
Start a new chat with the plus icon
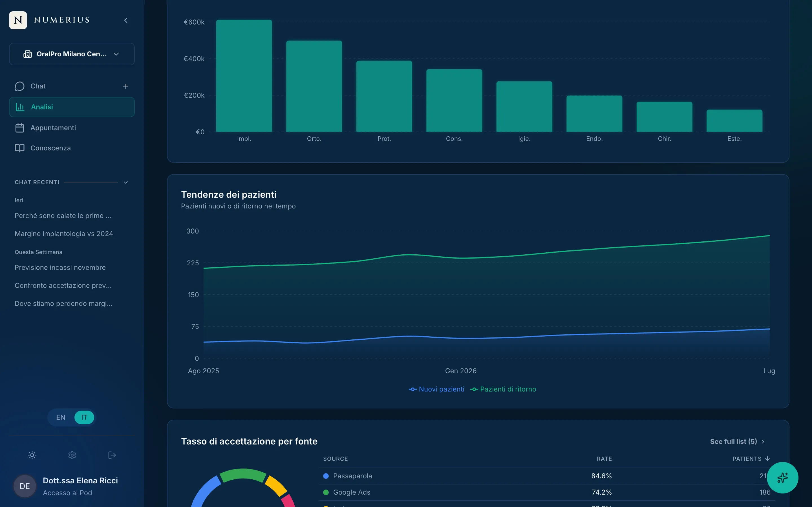point(125,86)
